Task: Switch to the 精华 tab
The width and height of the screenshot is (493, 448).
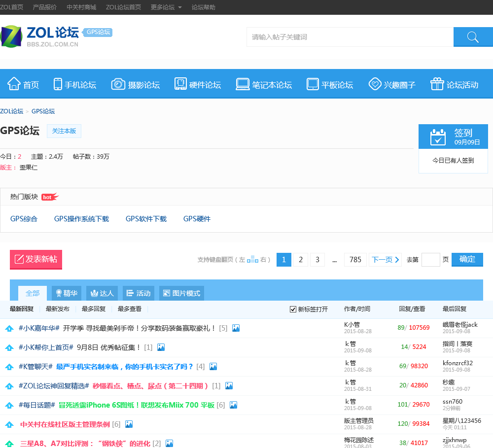Action: (x=67, y=293)
